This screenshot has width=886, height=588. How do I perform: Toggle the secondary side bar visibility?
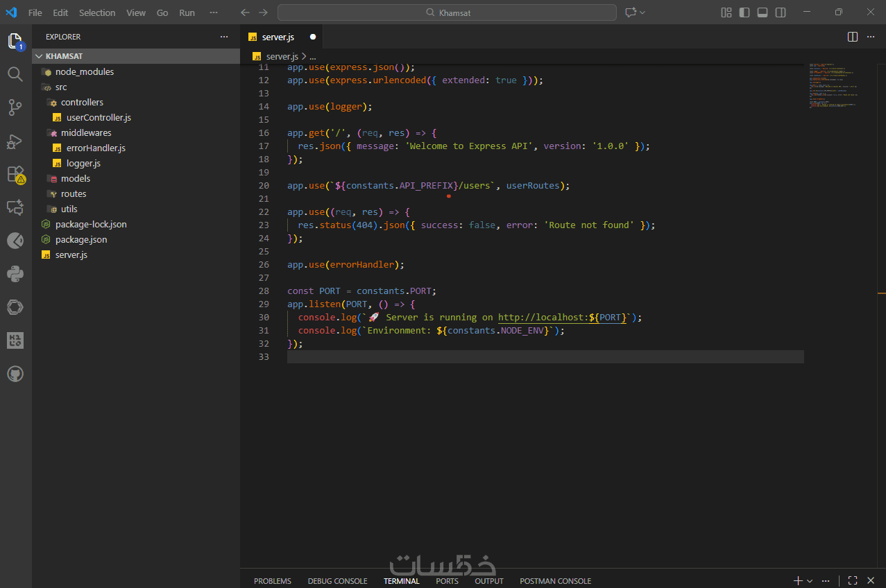click(781, 12)
